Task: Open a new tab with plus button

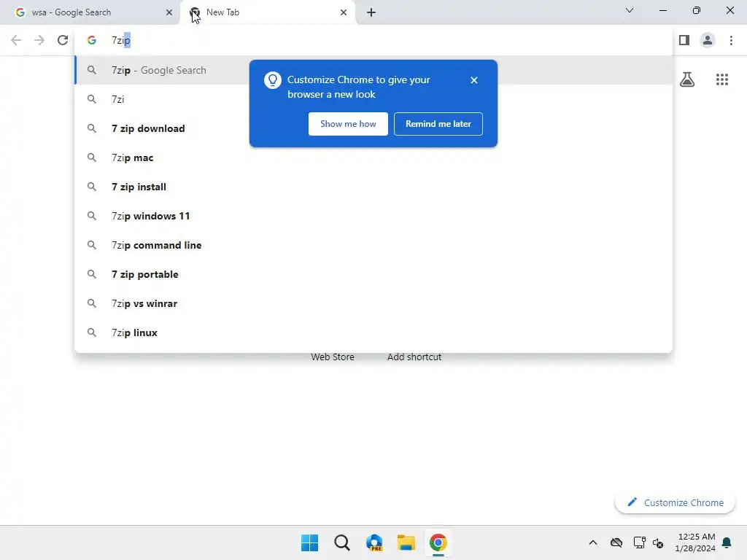Action: click(371, 12)
